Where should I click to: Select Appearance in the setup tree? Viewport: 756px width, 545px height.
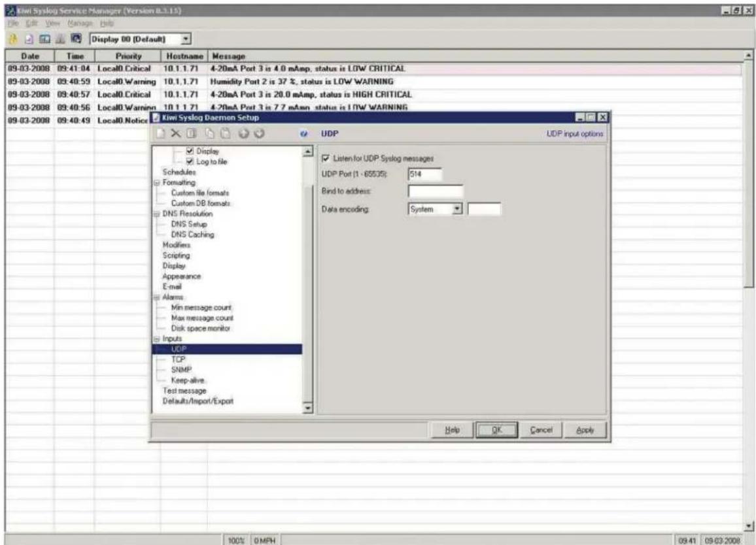click(181, 276)
